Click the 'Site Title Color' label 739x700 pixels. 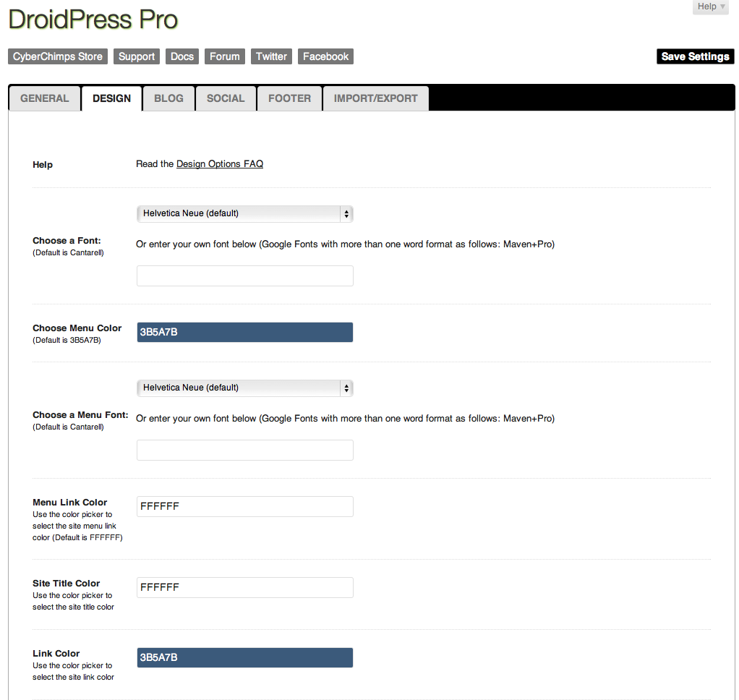[x=66, y=584]
